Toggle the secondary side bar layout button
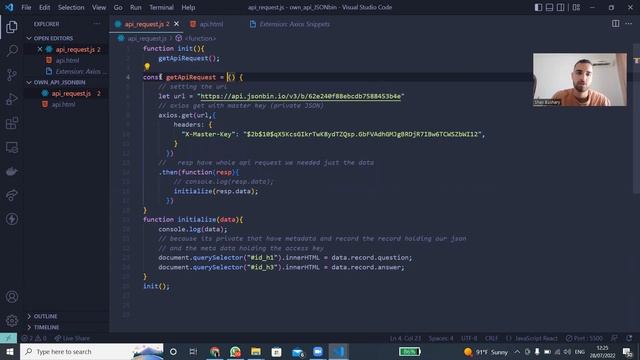 coord(560,7)
